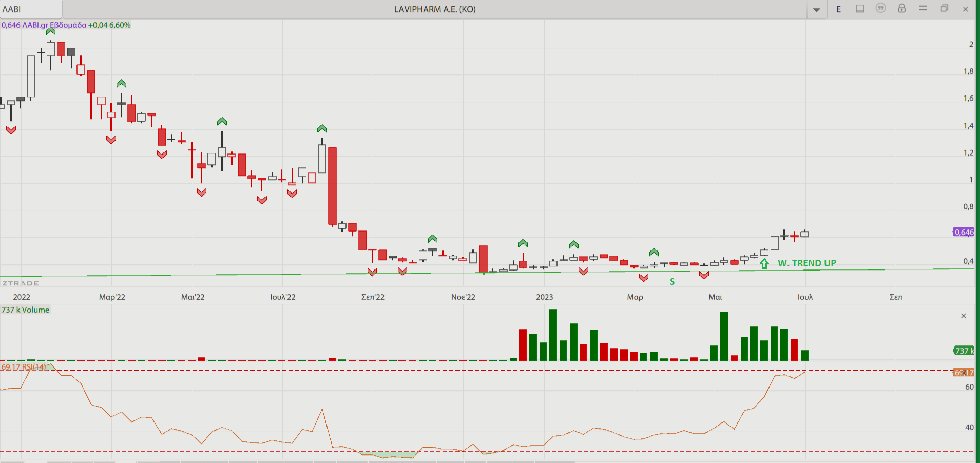This screenshot has height=463, width=980.
Task: Click the quote-bubble comments icon
Action: [880, 8]
